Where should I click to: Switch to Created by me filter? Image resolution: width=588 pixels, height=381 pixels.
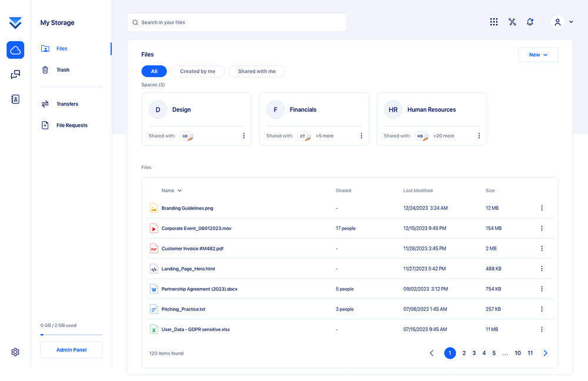coord(198,71)
